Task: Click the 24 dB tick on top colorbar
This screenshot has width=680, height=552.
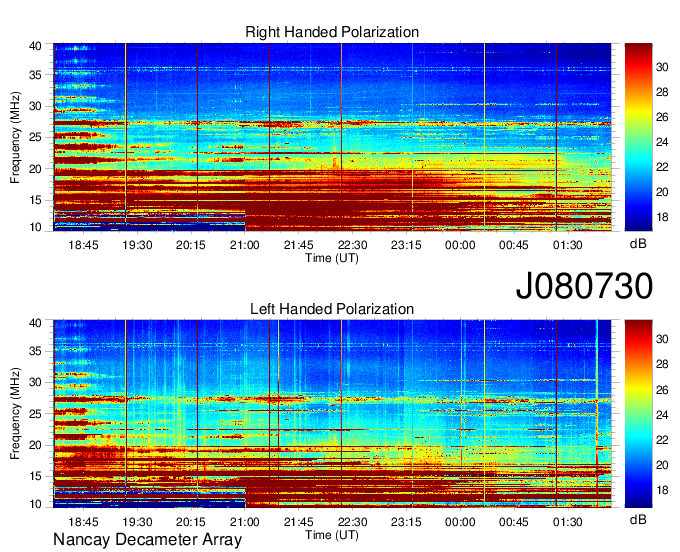Action: [662, 142]
